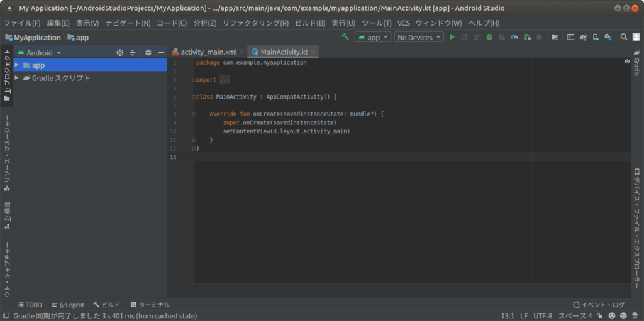Open the No Devices dropdown
Image resolution: width=644 pixels, height=321 pixels.
(419, 37)
